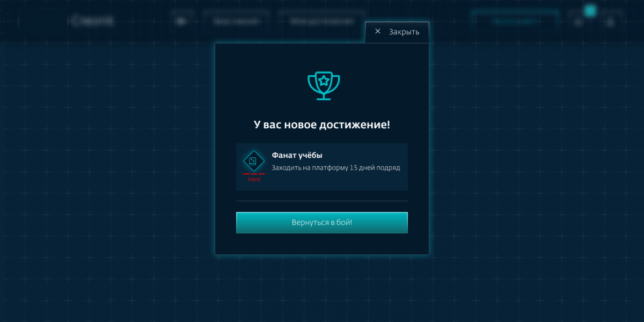Click the blurred profile icon at header's end
This screenshot has width=644, height=322.
click(x=611, y=22)
